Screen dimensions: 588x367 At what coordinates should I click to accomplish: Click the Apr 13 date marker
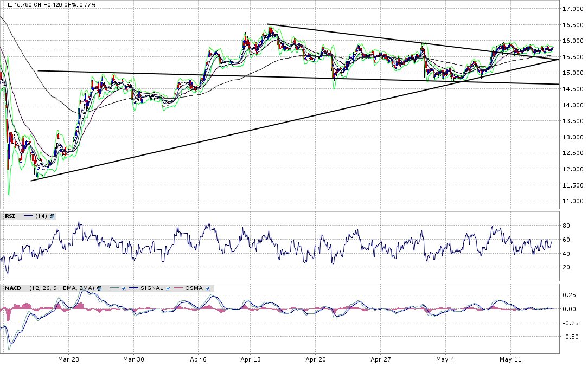coord(251,359)
